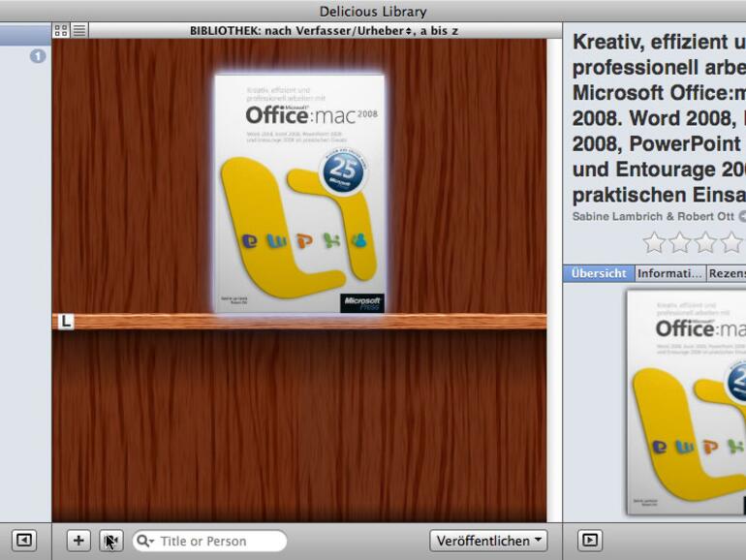Hide the right details panel

coord(590,540)
